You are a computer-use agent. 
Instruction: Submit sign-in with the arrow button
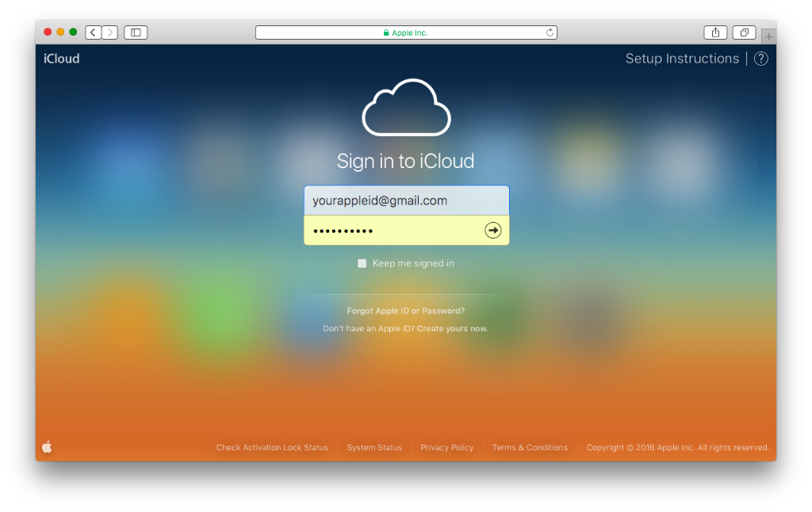tap(493, 231)
